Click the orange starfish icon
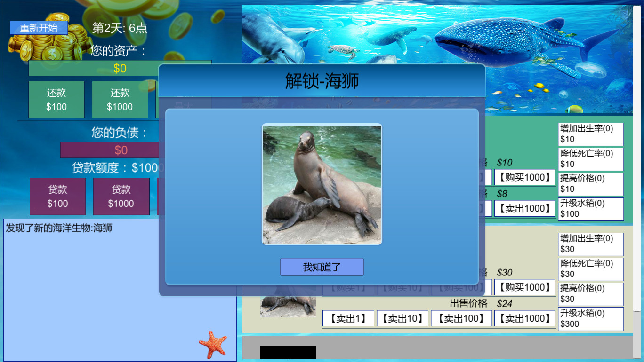 click(213, 345)
